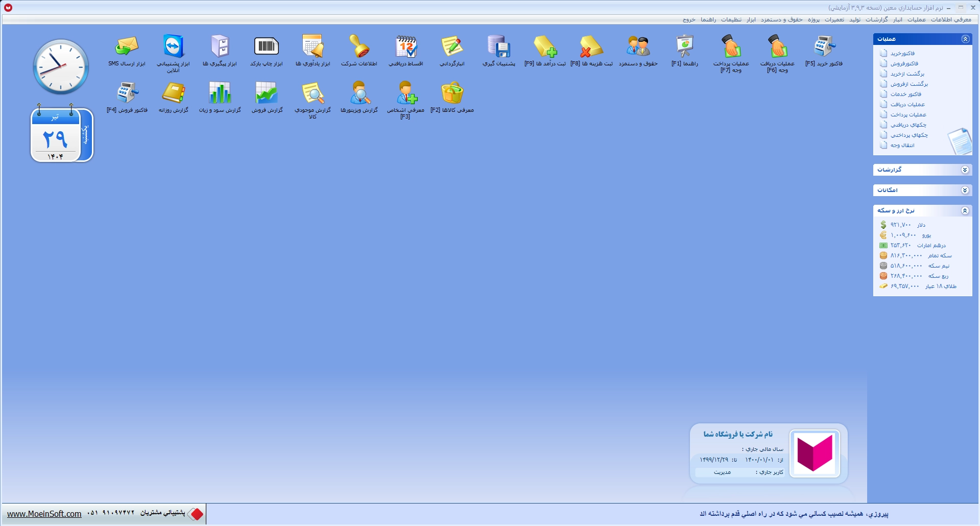The width and height of the screenshot is (980, 526).
Task: Open the حقوق و دستمزد menu
Action: click(782, 19)
